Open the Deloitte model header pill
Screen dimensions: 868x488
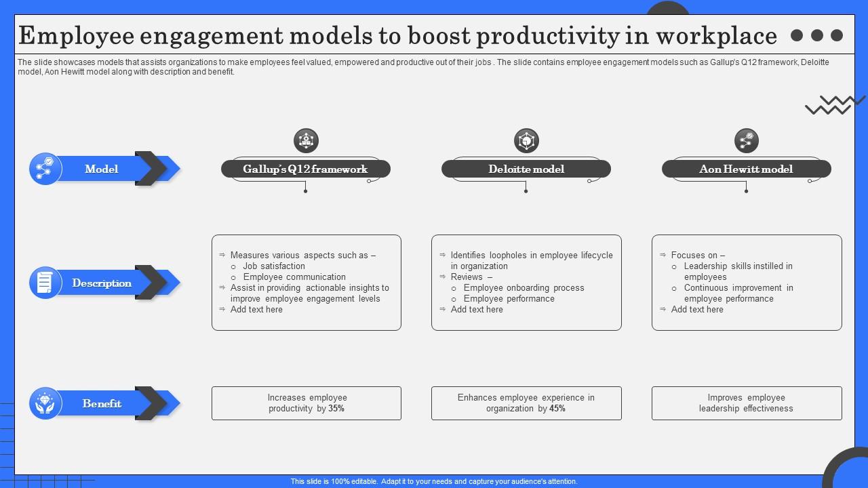[526, 169]
